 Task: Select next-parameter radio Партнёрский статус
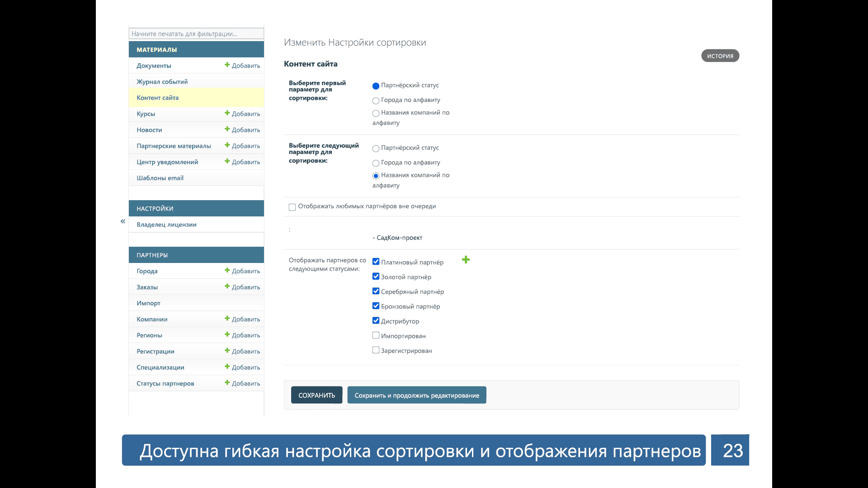[376, 149]
